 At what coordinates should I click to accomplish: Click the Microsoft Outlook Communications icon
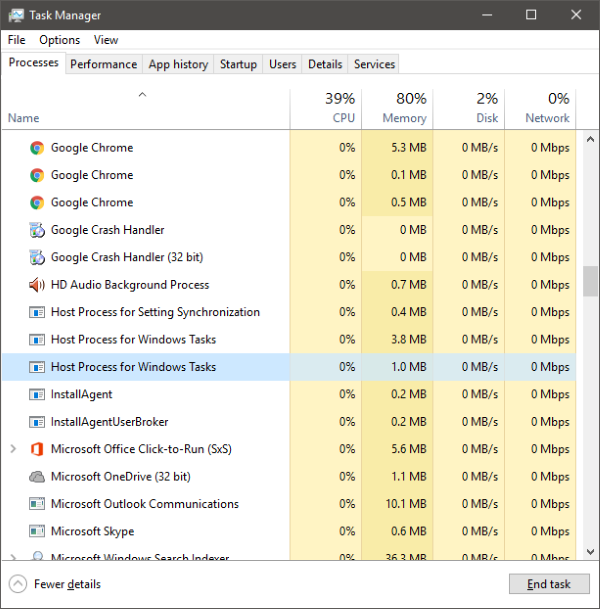(37, 504)
